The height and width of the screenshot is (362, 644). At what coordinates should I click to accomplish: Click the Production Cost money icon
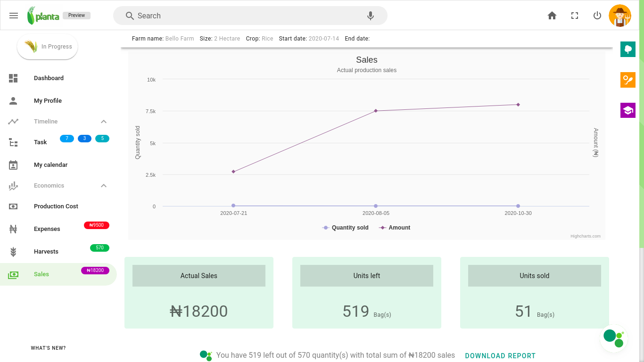coord(13,206)
